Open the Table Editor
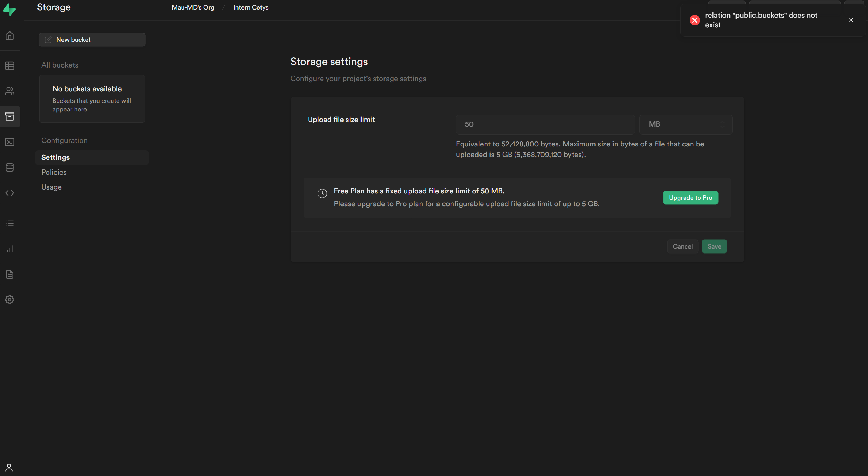Image resolution: width=868 pixels, height=476 pixels. tap(10, 65)
